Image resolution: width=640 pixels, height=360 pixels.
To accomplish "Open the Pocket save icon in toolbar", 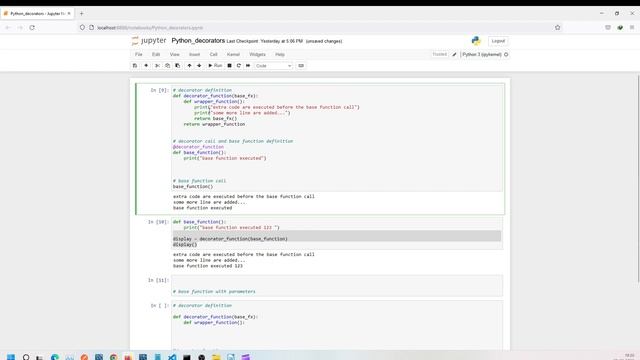I will tap(608, 27).
